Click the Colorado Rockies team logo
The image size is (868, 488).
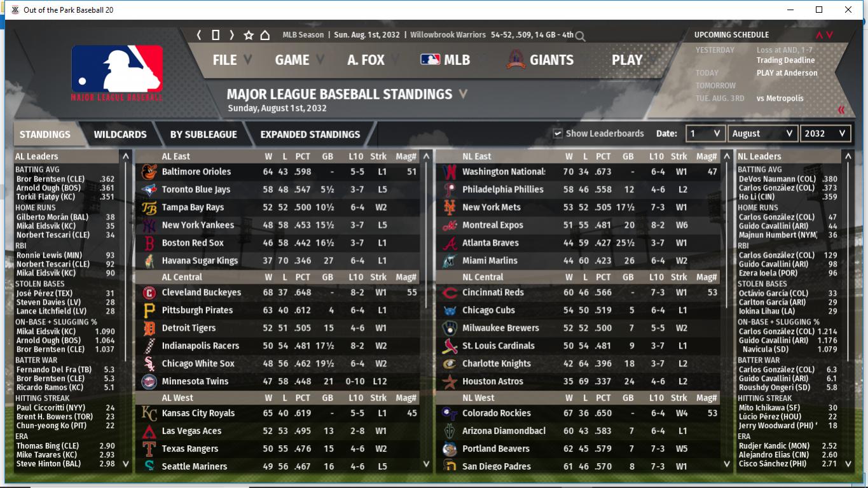(450, 414)
